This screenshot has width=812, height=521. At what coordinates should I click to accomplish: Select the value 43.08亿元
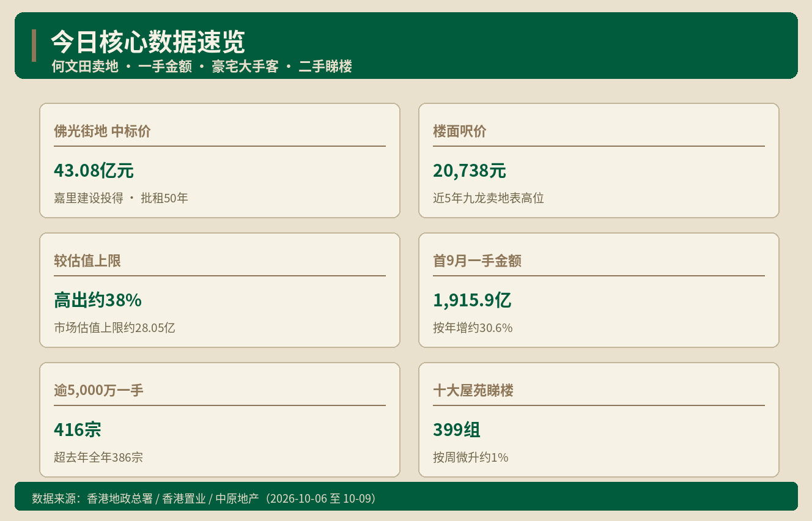pos(94,171)
